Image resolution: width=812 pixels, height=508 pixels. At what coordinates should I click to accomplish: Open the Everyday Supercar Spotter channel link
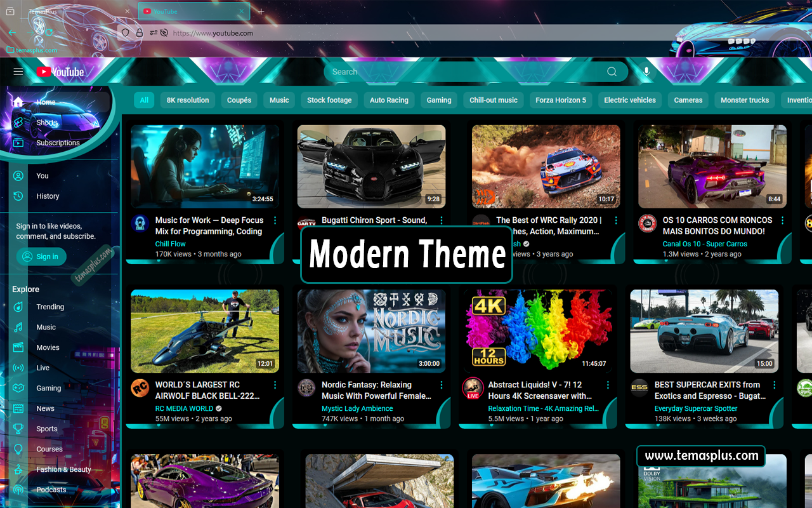[696, 408]
